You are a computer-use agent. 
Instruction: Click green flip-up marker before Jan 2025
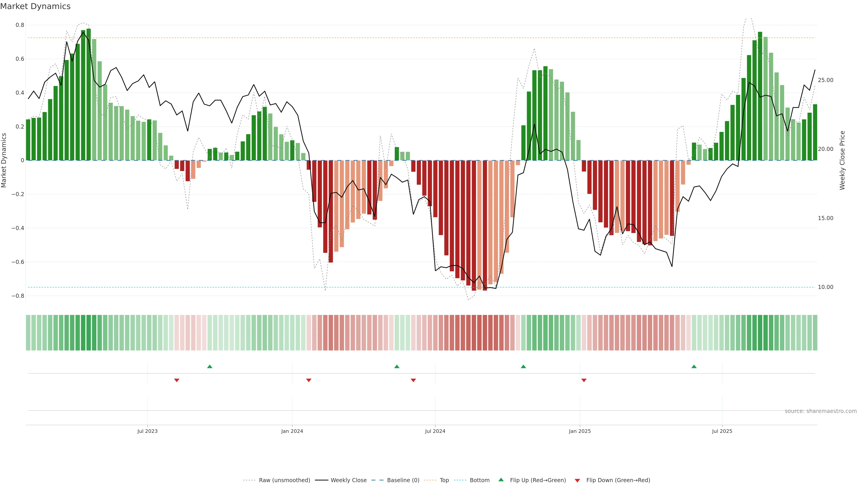click(523, 366)
